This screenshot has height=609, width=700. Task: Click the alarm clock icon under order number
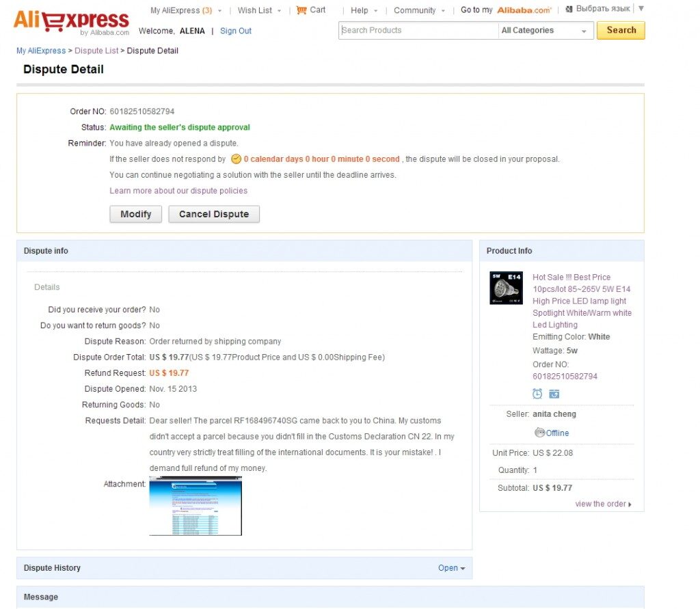pos(537,394)
